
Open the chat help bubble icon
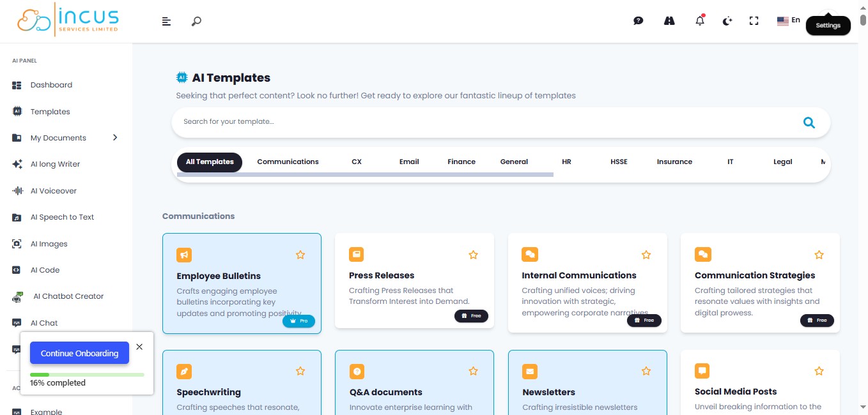coord(638,21)
